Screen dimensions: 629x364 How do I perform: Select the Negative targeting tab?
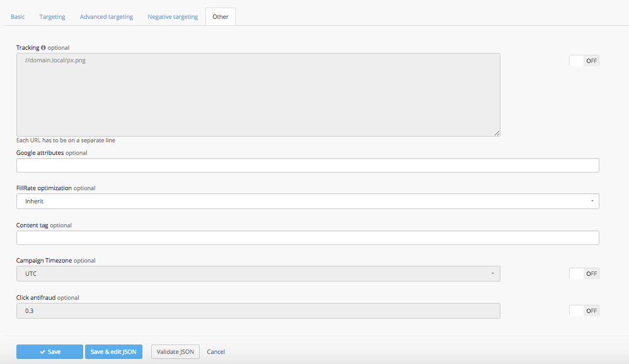tap(173, 17)
